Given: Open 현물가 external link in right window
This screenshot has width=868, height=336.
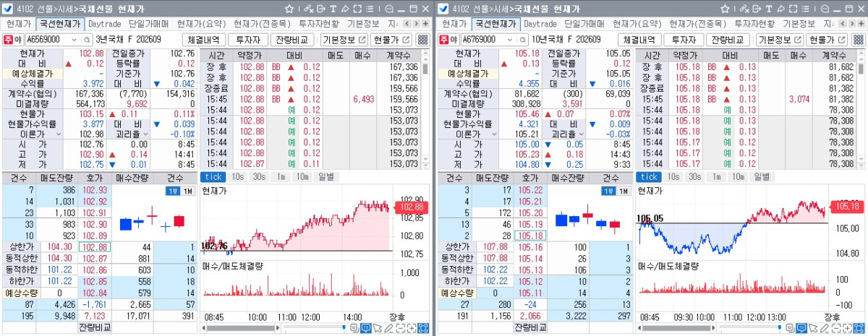Looking at the screenshot, I should coord(827,40).
